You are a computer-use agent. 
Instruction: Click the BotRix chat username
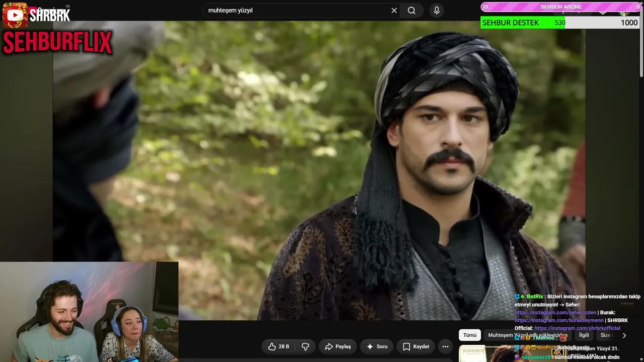coord(535,297)
